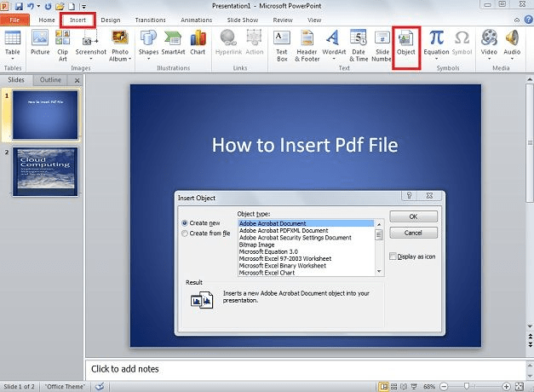Select Microsoft Equation 3.0 entry
Screen dimensions: 534x392
(x=306, y=251)
